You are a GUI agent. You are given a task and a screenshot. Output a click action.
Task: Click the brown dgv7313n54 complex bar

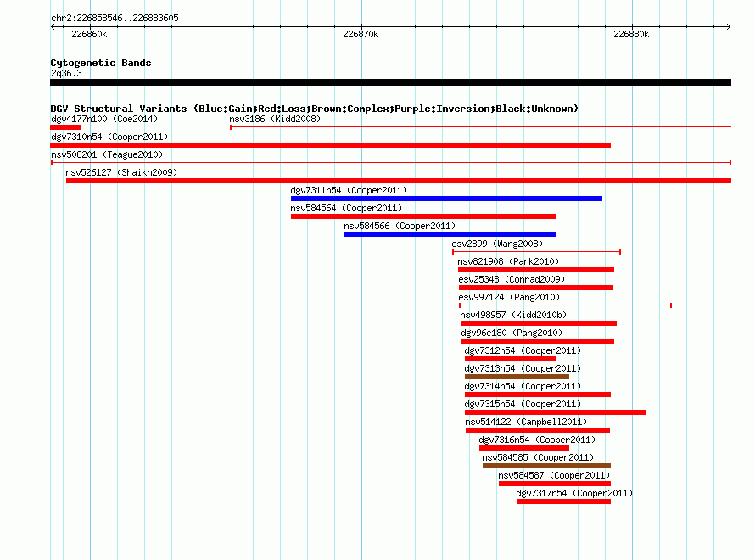[x=517, y=377]
